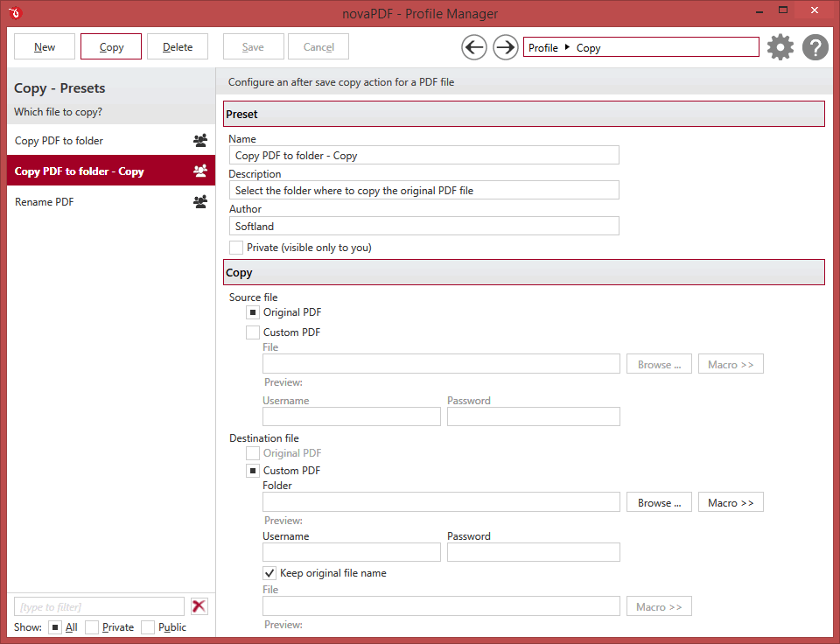Click source file Username field
The height and width of the screenshot is (644, 840).
352,416
